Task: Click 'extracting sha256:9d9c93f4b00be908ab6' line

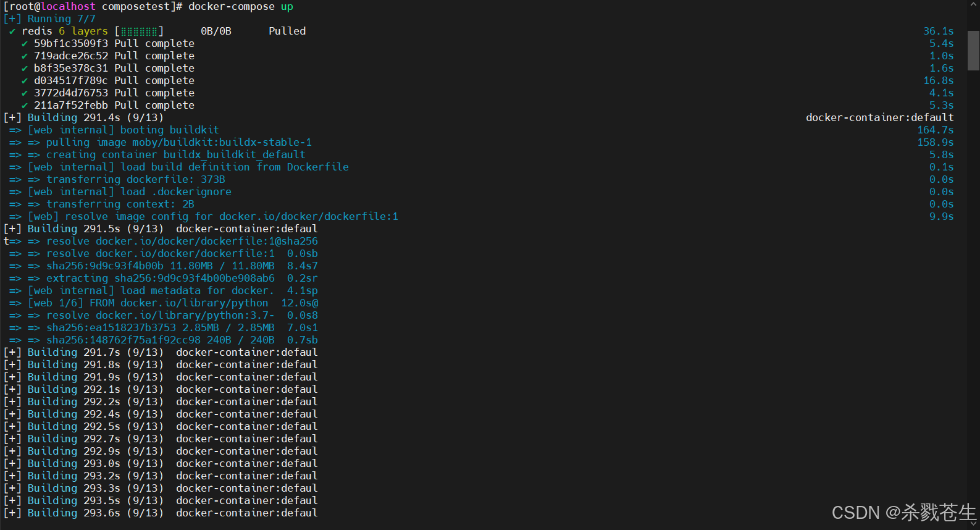Action: [164, 278]
